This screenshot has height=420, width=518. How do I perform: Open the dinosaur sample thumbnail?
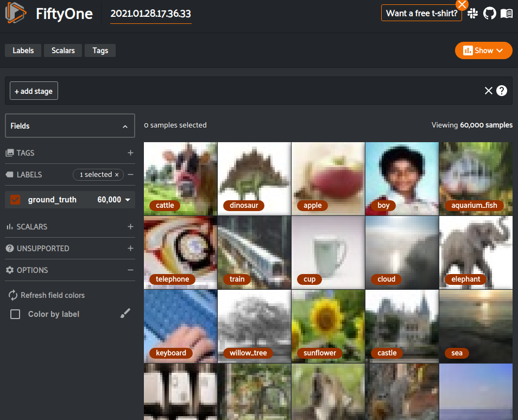[x=254, y=179]
